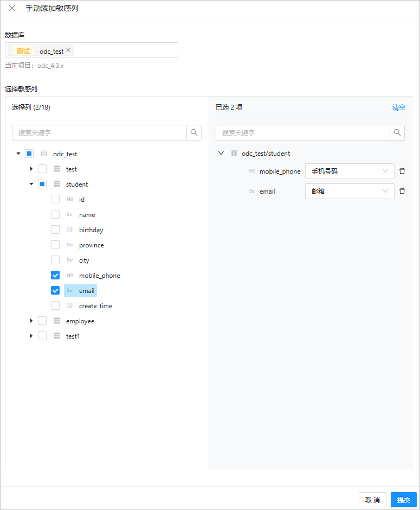Viewport: 420px width, 510px height.
Task: Click search icon in 选择列 panel
Action: point(194,133)
